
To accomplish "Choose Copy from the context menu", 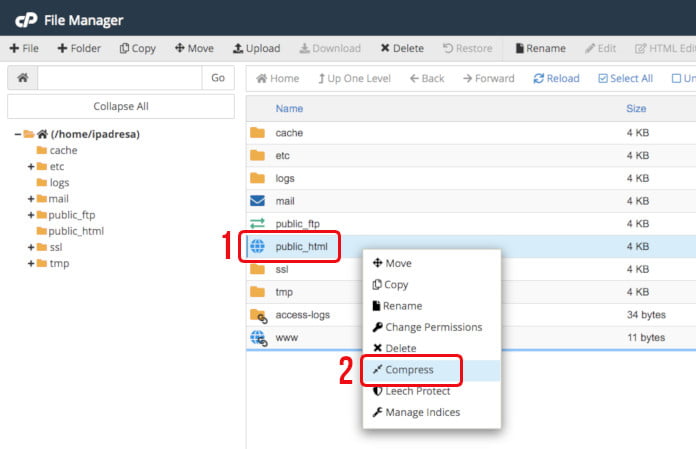I will click(x=390, y=284).
